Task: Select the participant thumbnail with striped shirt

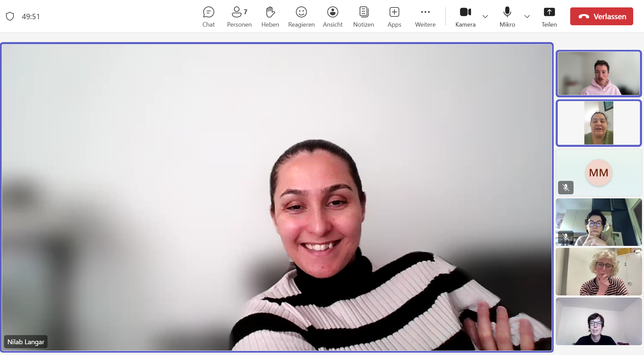Action: coord(599,272)
